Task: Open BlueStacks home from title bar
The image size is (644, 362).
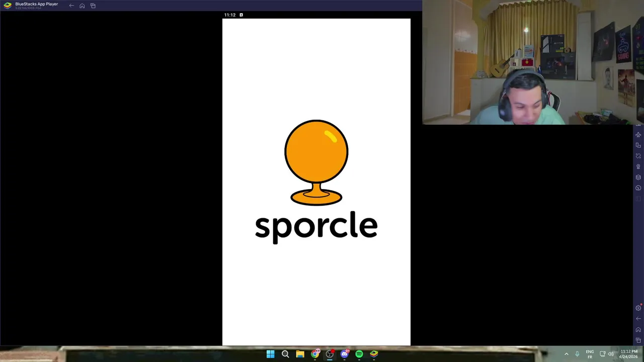Action: (82, 6)
